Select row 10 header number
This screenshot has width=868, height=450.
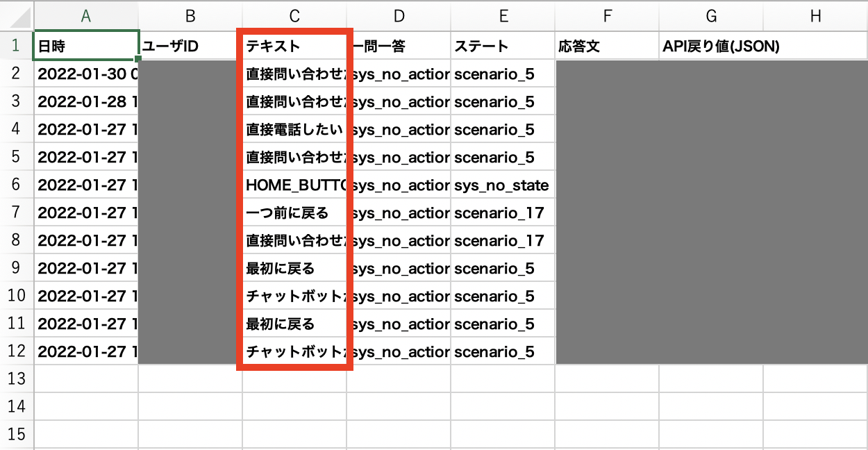pos(17,296)
